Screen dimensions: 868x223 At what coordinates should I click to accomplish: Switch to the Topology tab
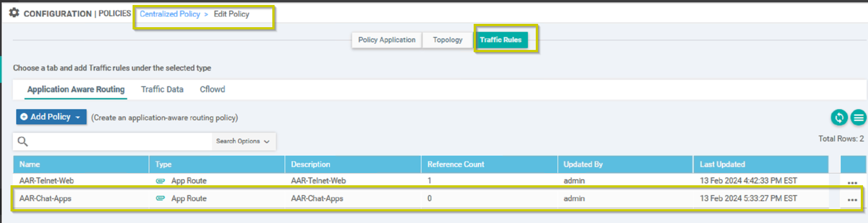(x=448, y=40)
